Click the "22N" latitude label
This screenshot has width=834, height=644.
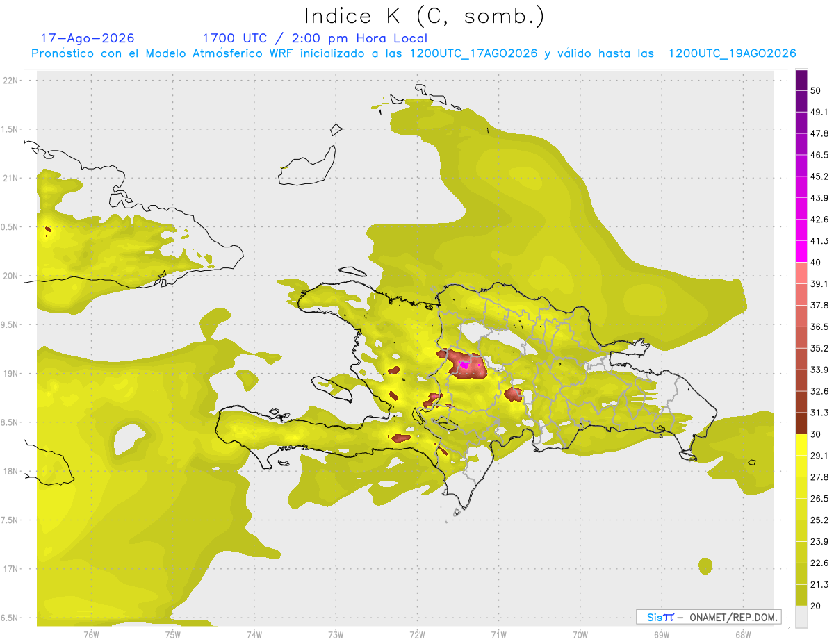click(x=12, y=80)
